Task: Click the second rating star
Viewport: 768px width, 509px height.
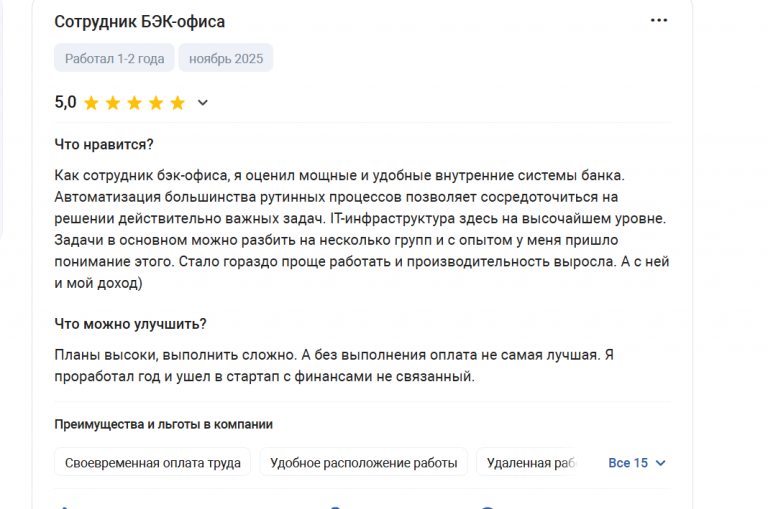Action: pyautogui.click(x=113, y=103)
